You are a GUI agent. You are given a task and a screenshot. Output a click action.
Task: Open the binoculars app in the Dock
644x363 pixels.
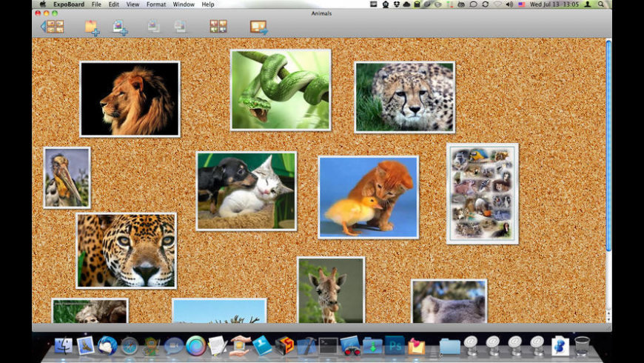350,345
